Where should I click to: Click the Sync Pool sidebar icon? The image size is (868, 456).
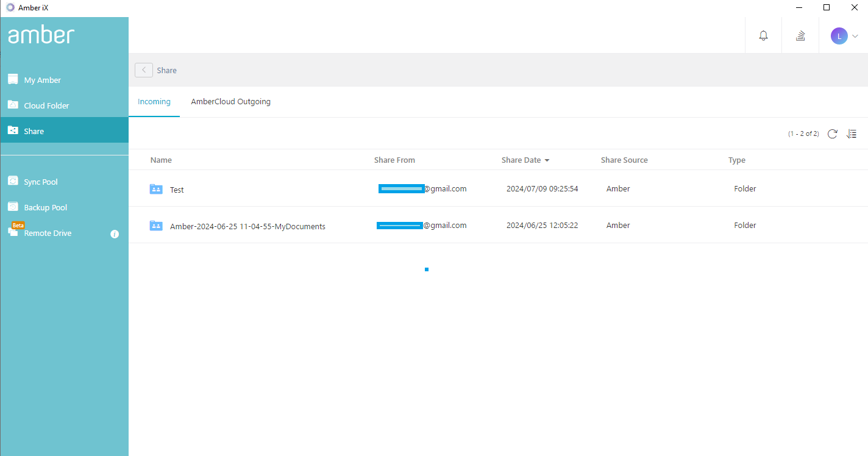coord(13,181)
